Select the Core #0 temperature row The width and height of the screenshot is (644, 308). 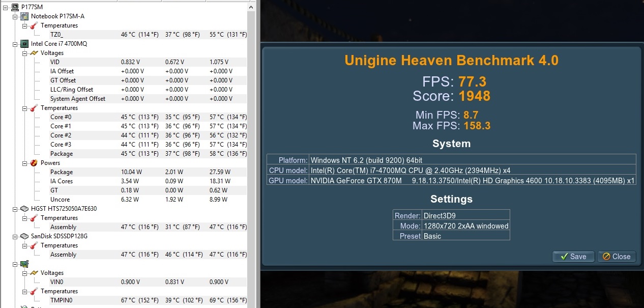pos(148,117)
